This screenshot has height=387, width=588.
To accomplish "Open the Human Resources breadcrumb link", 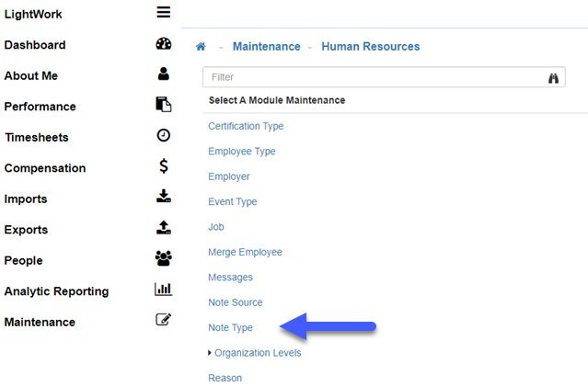I will 370,47.
